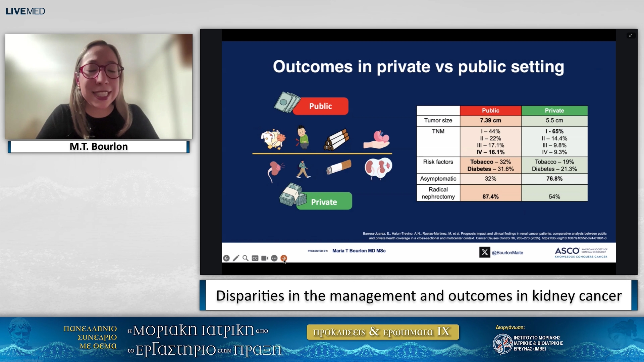The image size is (644, 362).
Task: Click the ASCO logo
Action: point(581,252)
